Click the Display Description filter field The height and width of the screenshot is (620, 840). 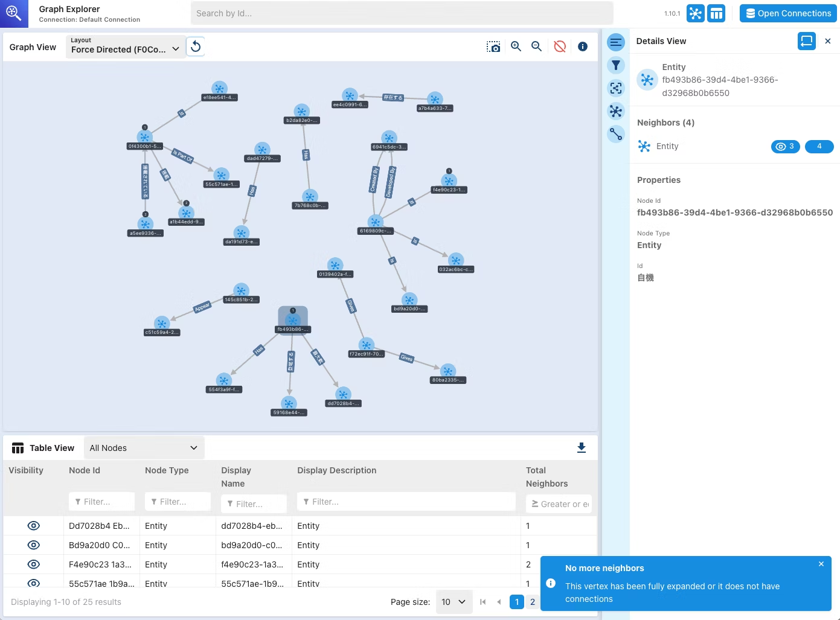(406, 502)
